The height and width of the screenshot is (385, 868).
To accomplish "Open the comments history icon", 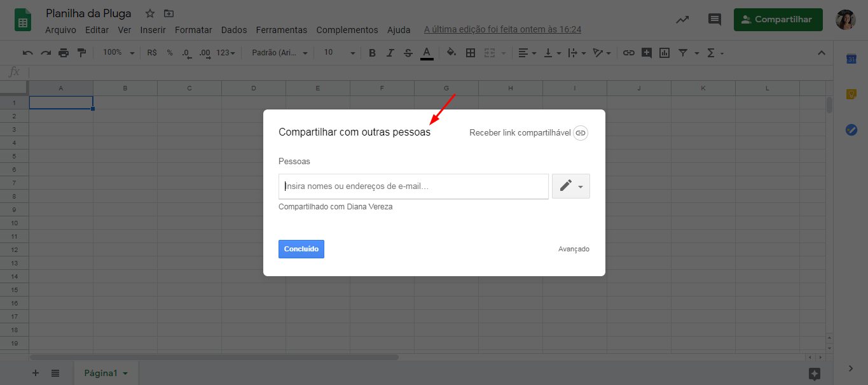I will (715, 20).
